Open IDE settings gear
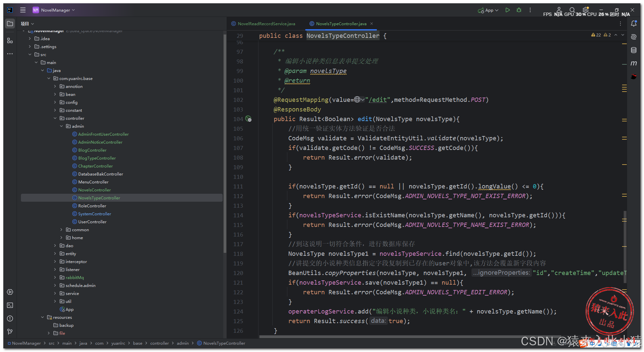 coord(586,10)
